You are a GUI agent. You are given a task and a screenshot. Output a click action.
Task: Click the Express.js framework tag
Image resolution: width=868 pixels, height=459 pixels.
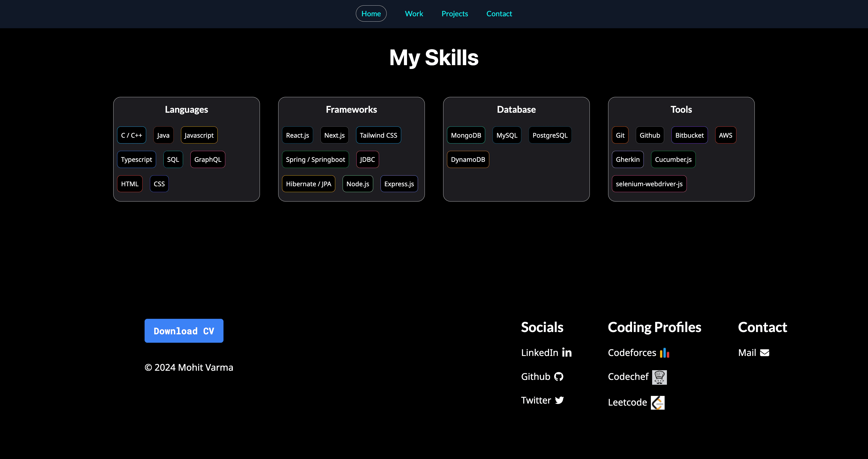[399, 184]
